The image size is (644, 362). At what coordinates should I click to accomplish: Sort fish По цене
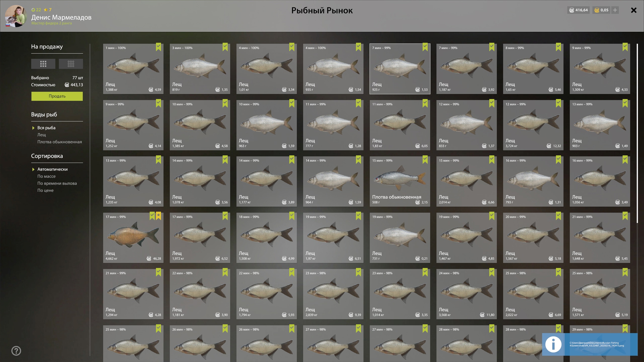[x=46, y=190]
